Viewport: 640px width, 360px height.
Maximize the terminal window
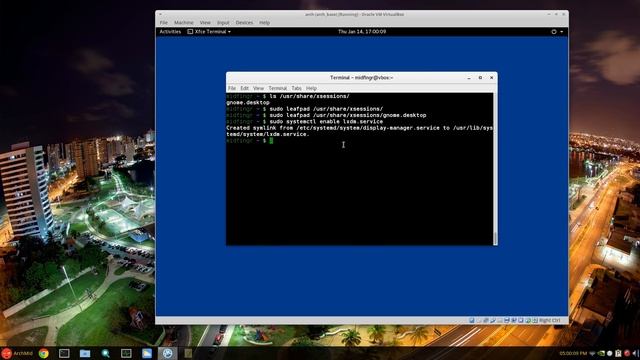coord(480,78)
